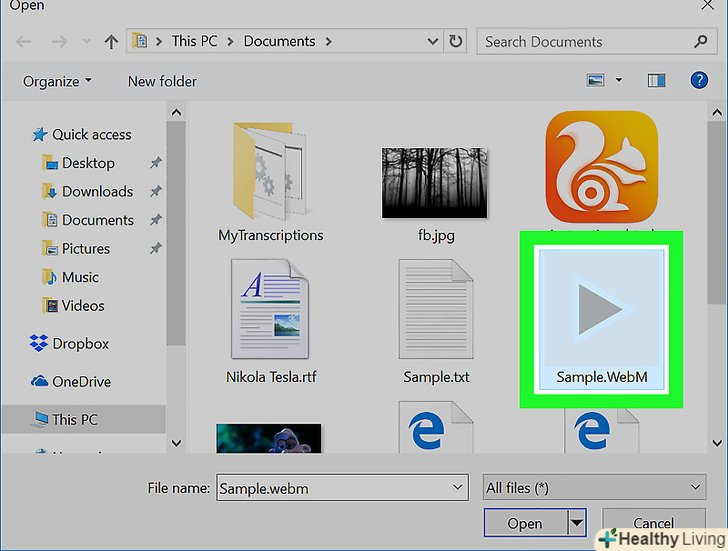Open Dropbox in navigation pane

pyautogui.click(x=80, y=343)
